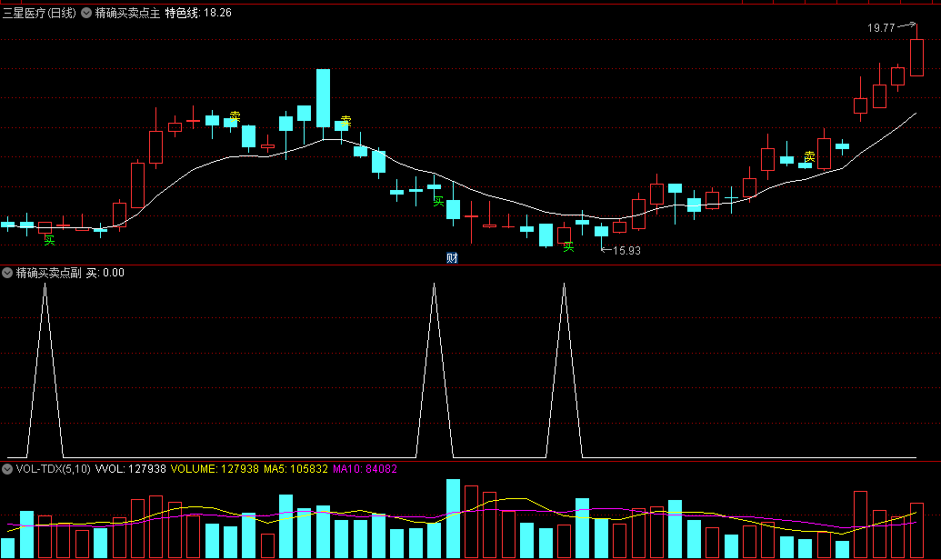Click the 买 signal above the 财 marker
Viewport: 941px width, 560px height.
click(439, 201)
